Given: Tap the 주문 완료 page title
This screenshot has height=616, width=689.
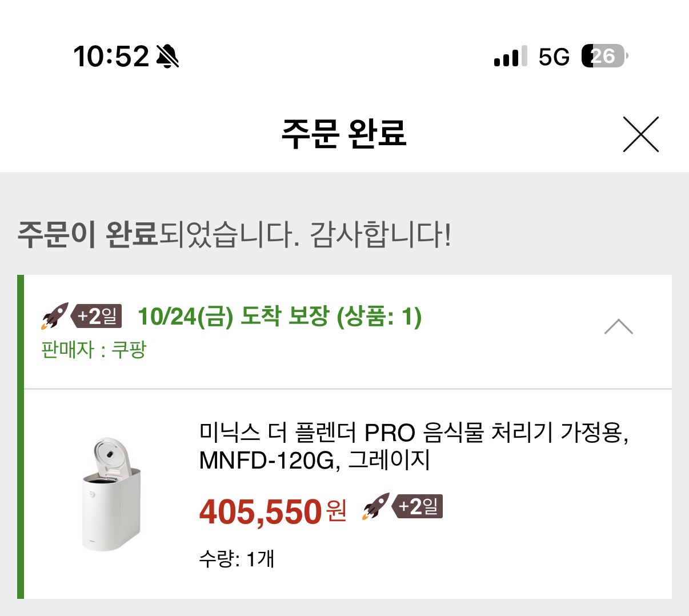Looking at the screenshot, I should click(343, 134).
